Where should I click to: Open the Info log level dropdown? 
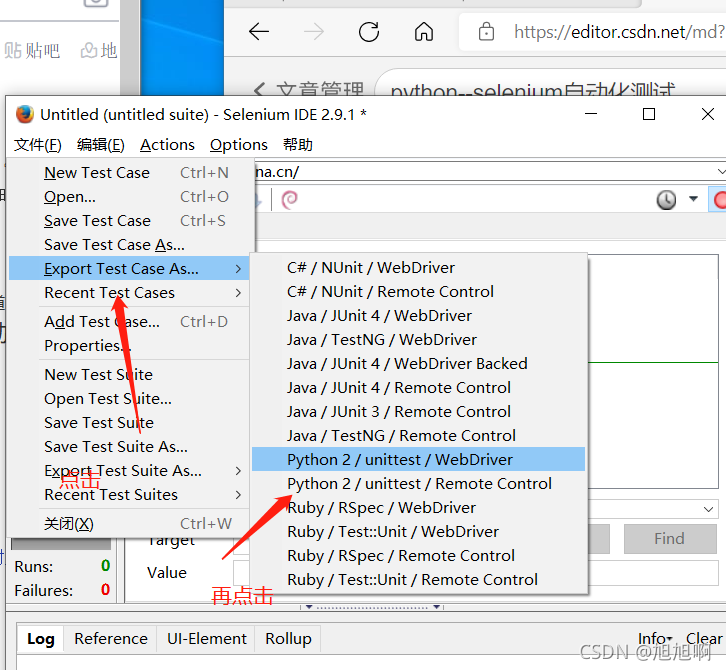click(x=655, y=639)
